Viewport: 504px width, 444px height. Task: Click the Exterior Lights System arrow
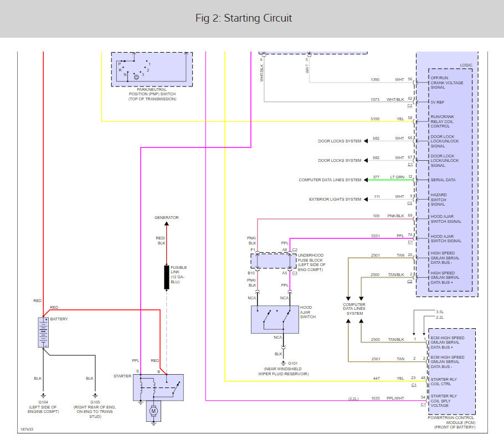pyautogui.click(x=366, y=199)
